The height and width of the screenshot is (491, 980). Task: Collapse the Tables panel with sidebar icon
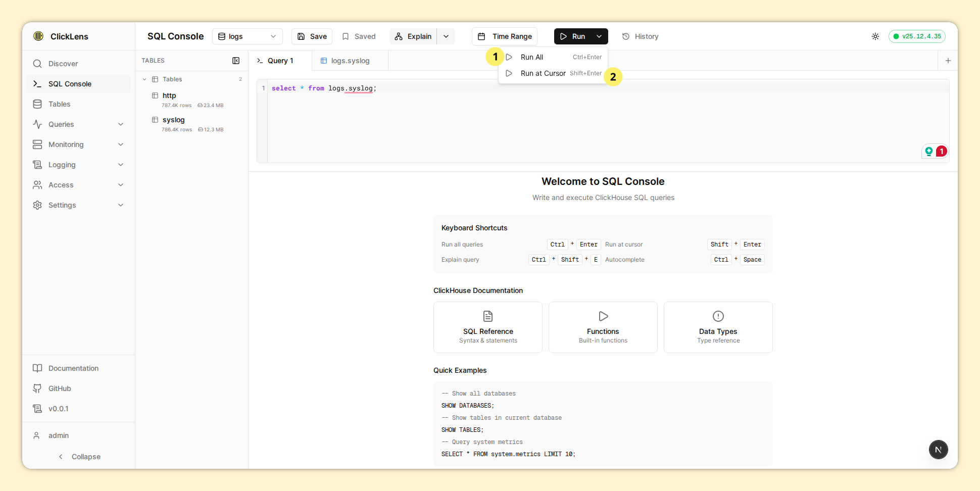[x=235, y=61]
